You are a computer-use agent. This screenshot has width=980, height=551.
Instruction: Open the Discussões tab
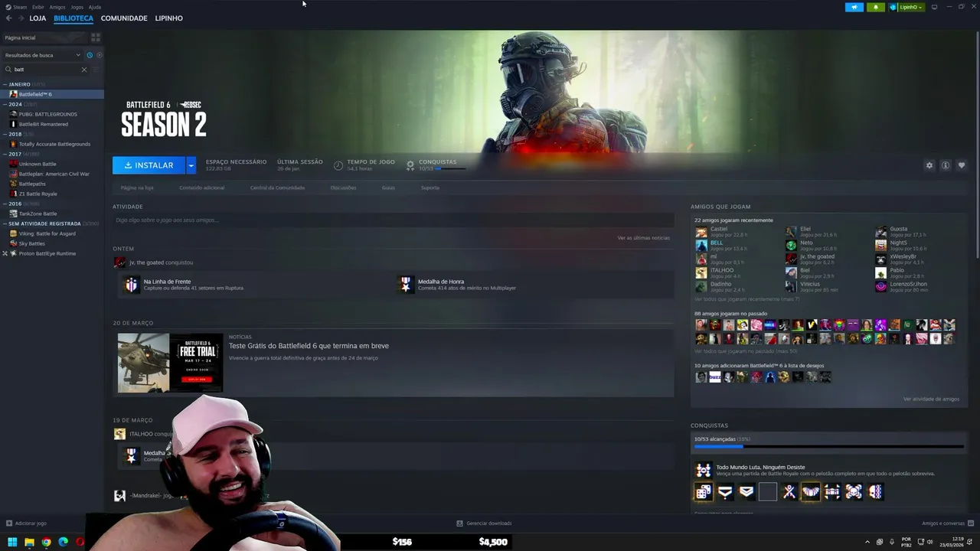tap(343, 187)
